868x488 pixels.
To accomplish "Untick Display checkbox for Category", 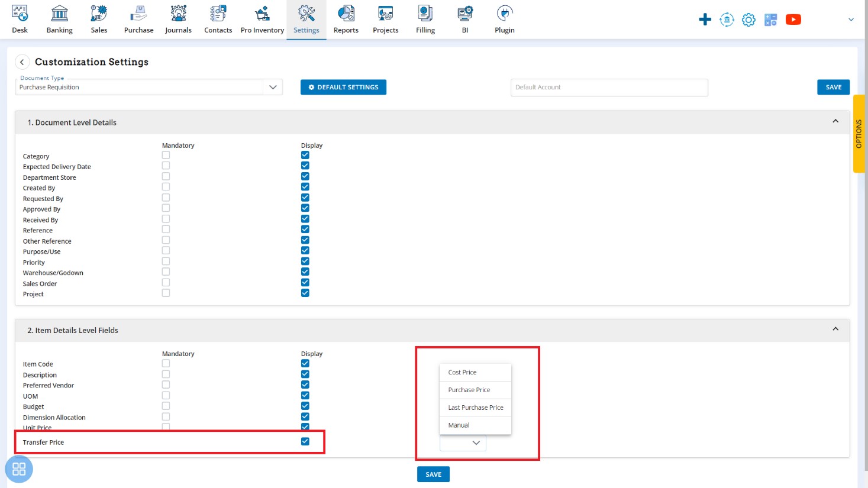I will (x=305, y=155).
